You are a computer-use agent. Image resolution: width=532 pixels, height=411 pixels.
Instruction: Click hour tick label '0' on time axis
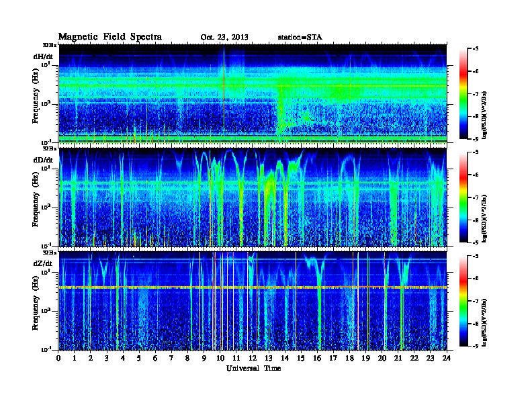[58, 358]
